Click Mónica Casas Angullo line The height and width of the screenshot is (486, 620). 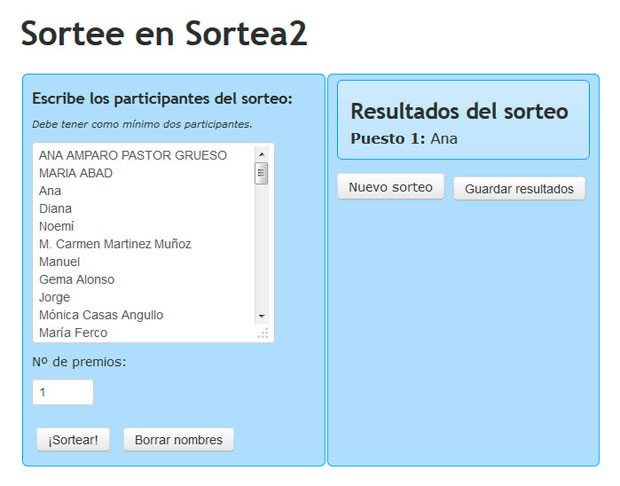101,315
